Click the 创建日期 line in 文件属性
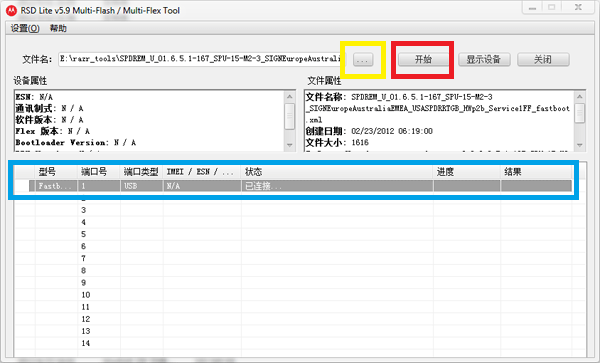This screenshot has width=600, height=363. (369, 131)
